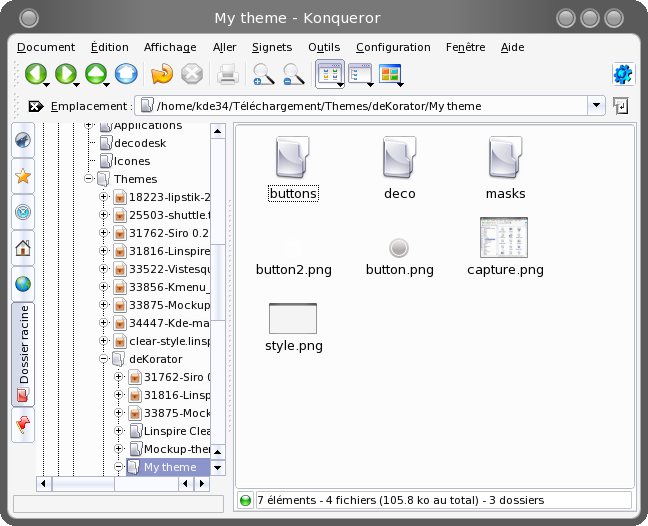Collapse the deKorator tree folder

(x=104, y=359)
